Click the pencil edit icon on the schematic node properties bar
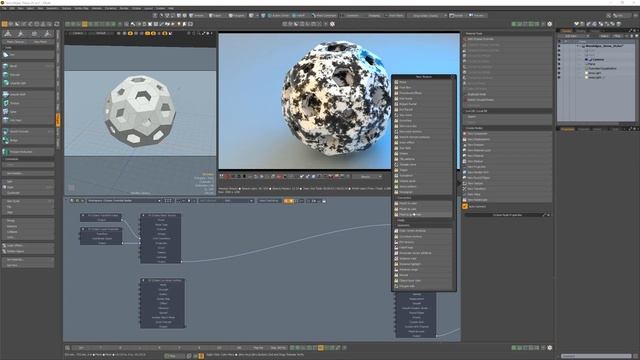 (x=543, y=215)
